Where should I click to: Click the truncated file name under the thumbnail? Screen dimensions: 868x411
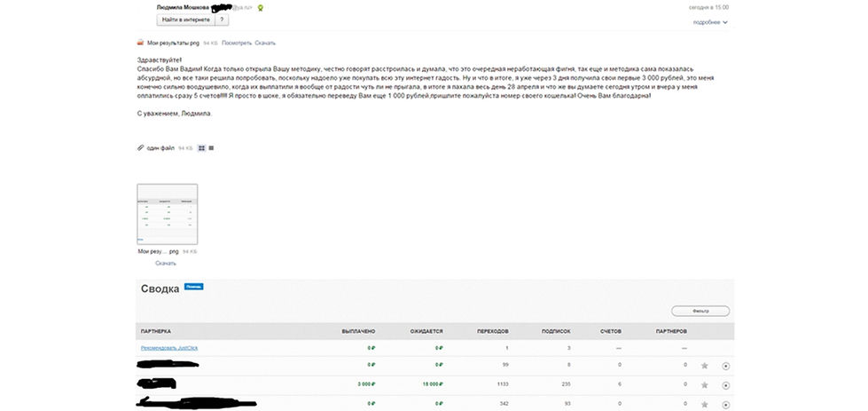click(159, 251)
